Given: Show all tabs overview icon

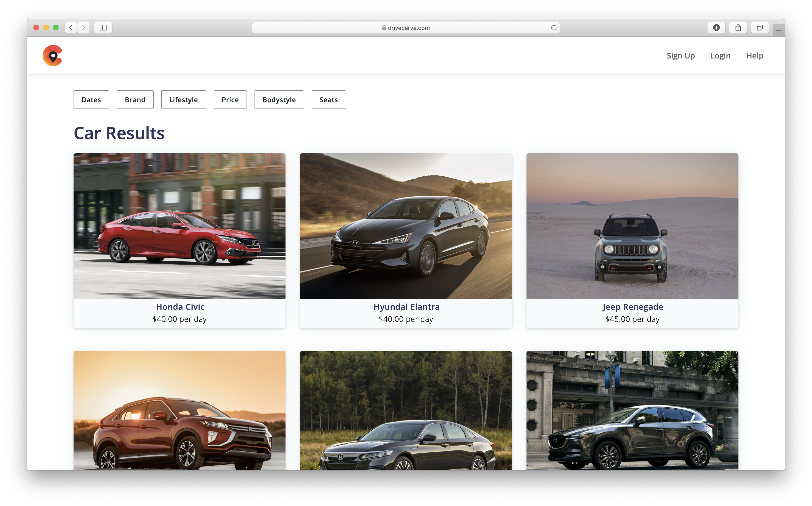Looking at the screenshot, I should pyautogui.click(x=760, y=28).
